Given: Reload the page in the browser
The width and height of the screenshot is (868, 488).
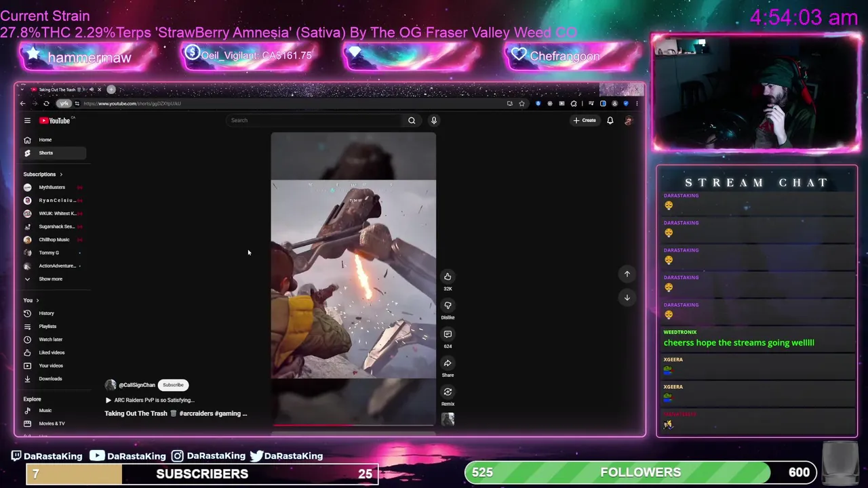Looking at the screenshot, I should (x=46, y=104).
